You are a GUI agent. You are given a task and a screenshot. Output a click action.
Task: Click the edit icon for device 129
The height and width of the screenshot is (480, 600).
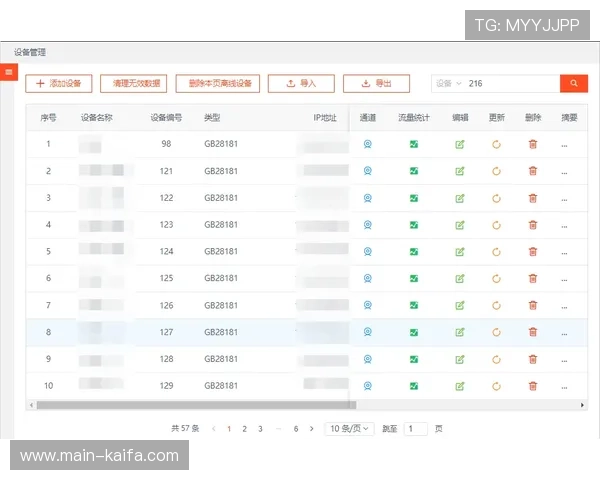pos(459,385)
